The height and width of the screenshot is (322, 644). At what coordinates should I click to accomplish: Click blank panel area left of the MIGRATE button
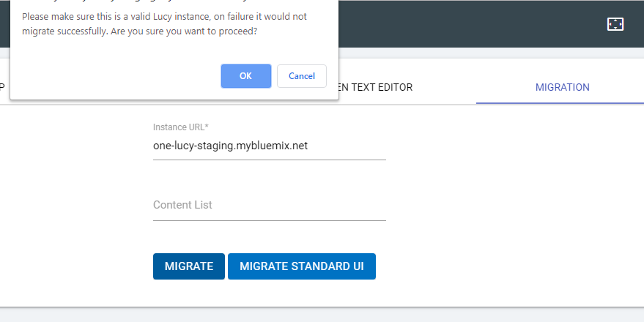(x=73, y=266)
